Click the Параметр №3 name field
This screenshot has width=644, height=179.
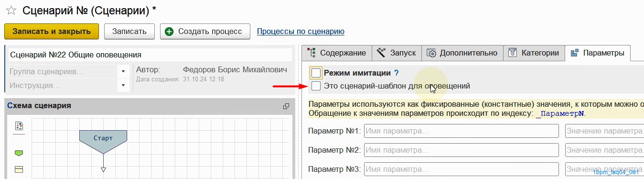point(461,169)
